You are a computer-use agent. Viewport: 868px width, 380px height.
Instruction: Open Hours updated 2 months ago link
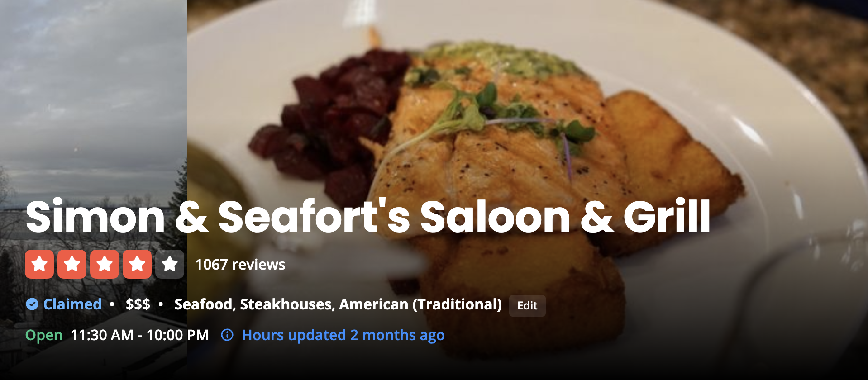[x=343, y=335]
